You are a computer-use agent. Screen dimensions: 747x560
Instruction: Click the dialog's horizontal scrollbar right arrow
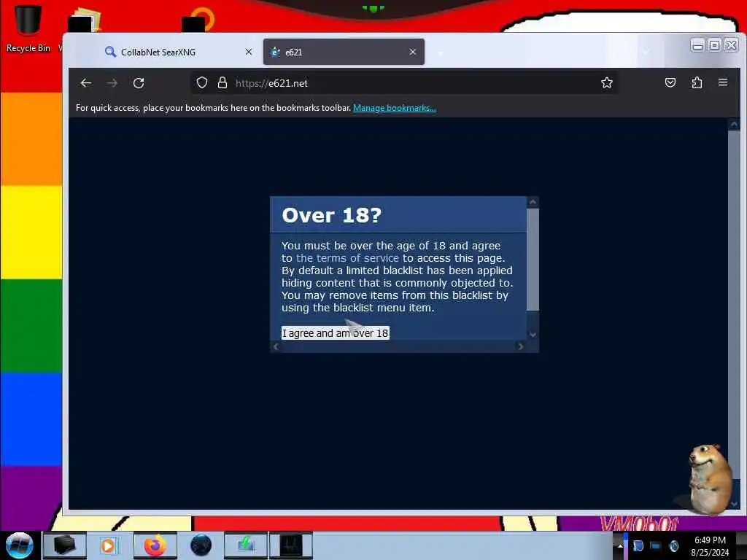click(x=520, y=346)
